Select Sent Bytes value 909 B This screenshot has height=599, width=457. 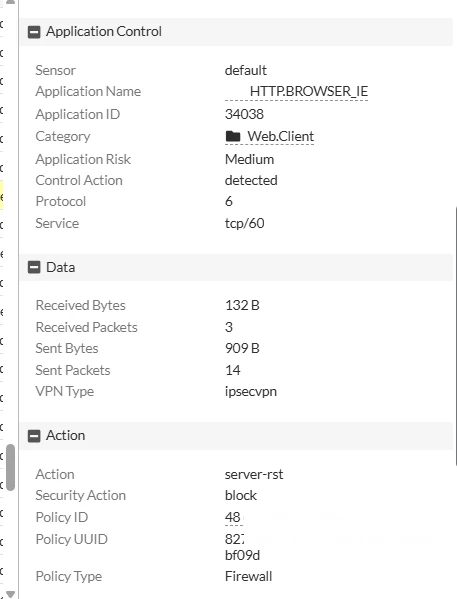[242, 348]
